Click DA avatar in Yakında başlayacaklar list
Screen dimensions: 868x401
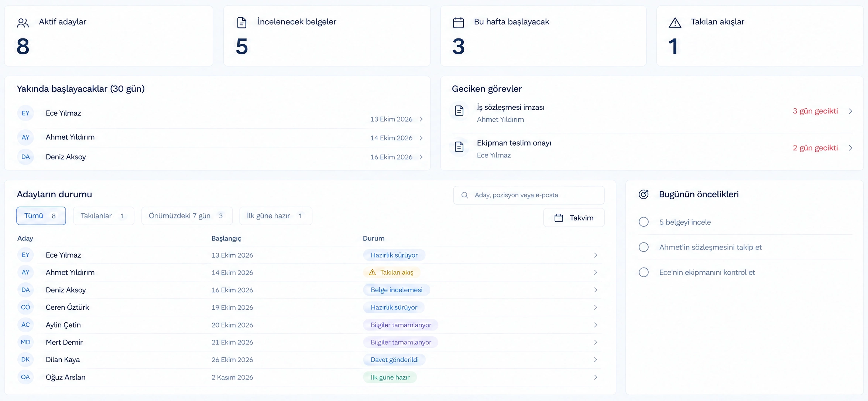tap(25, 157)
